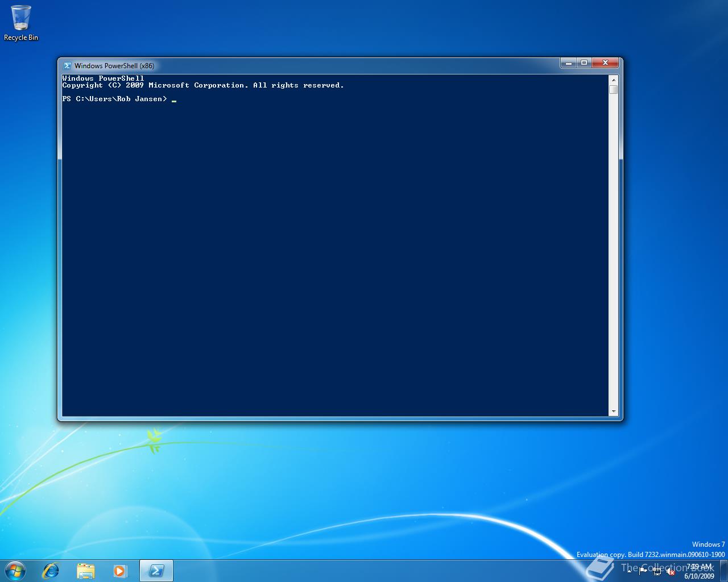Open Windows Explorer from the taskbar
Screen dimensions: 728x582
click(85, 571)
